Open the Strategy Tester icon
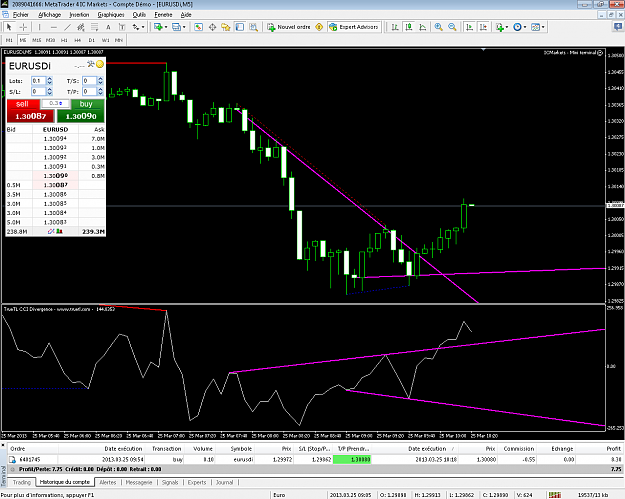 254,27
